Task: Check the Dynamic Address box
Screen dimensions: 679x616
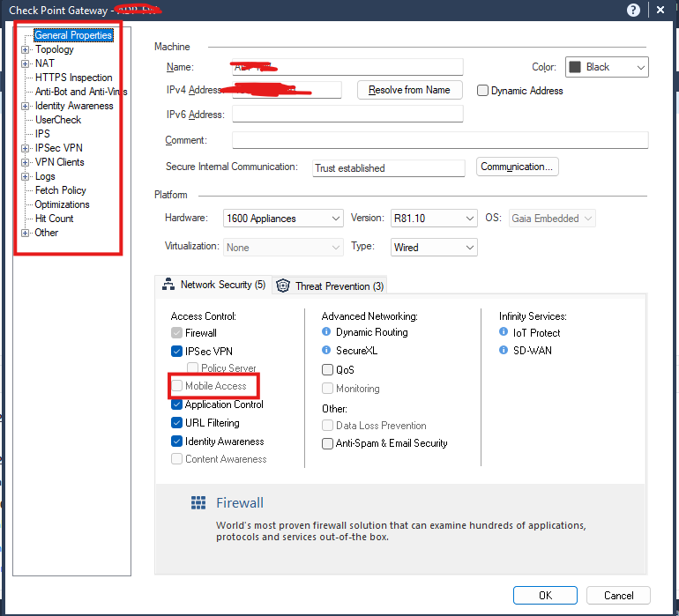Action: tap(482, 91)
